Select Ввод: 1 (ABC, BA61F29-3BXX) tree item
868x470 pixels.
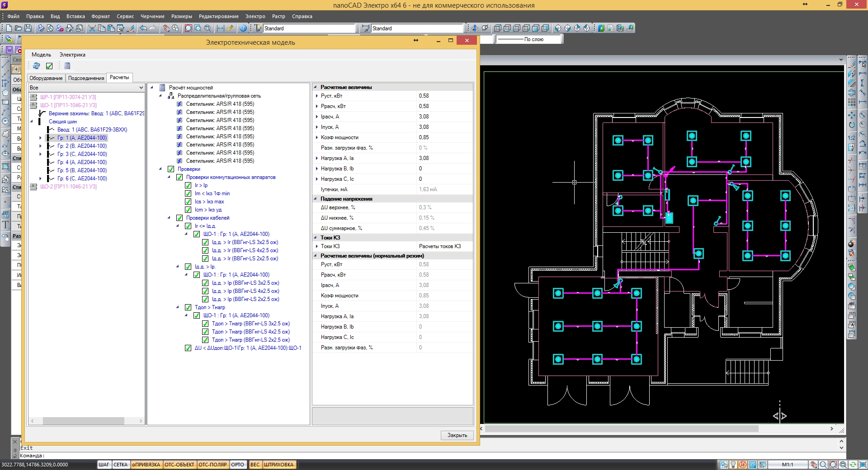pos(92,130)
